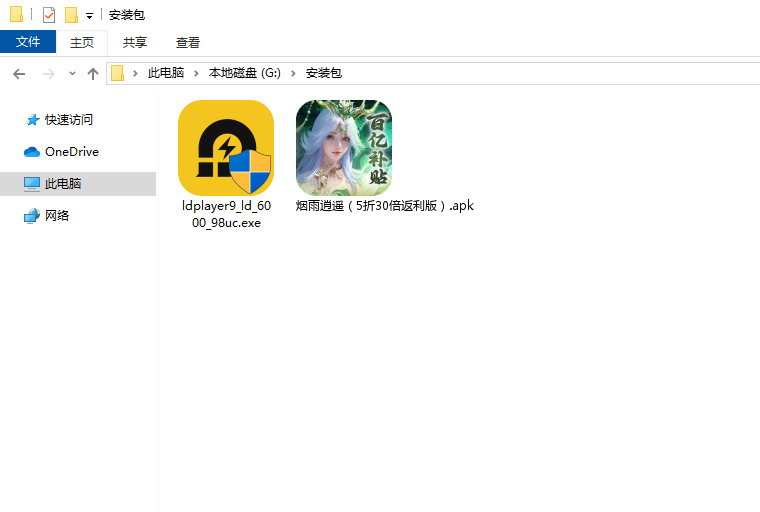
Task: Switch to the 查看 ribbon tab
Action: 188,42
